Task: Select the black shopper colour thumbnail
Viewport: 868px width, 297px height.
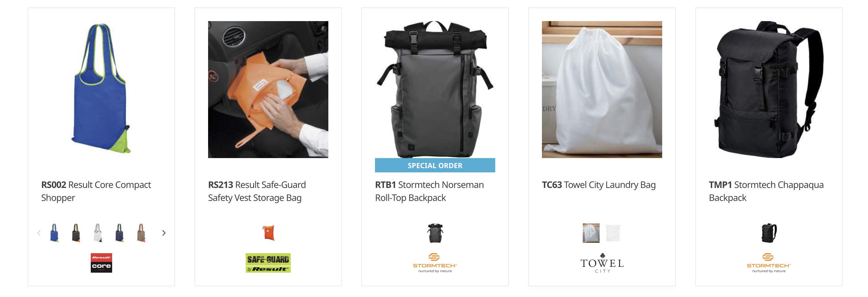Action: tap(76, 232)
